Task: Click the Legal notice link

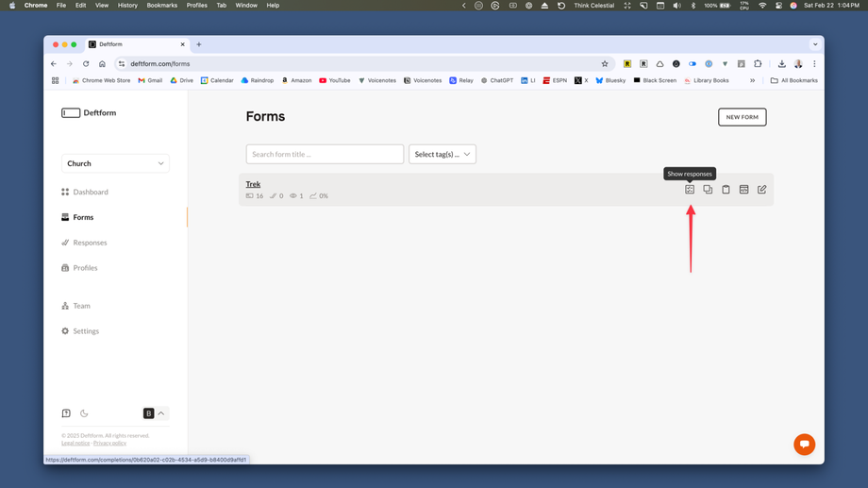Action: click(x=75, y=443)
